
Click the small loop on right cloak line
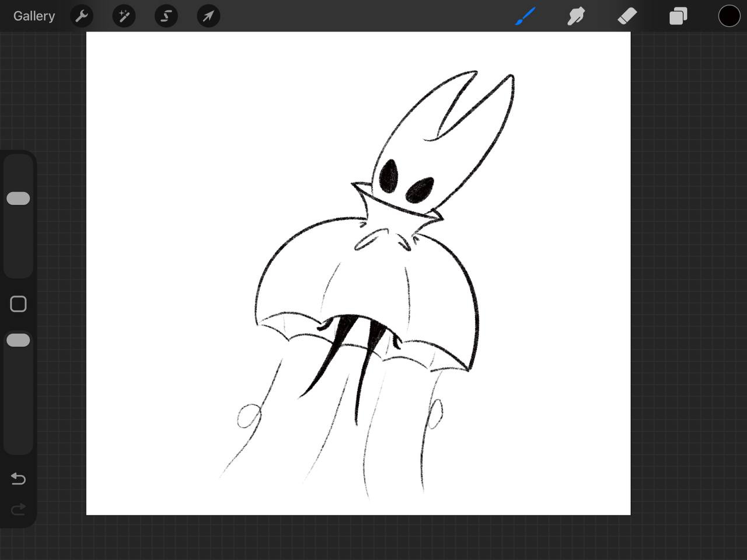coord(435,413)
